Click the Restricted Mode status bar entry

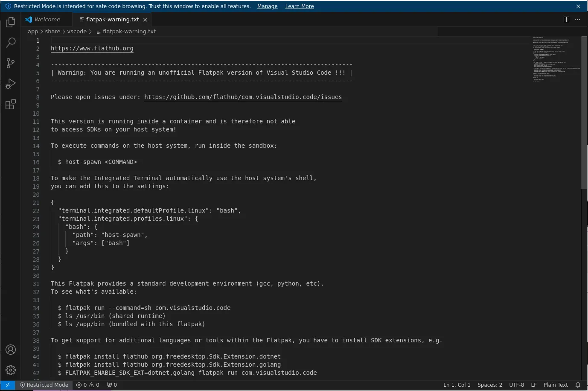(44, 385)
